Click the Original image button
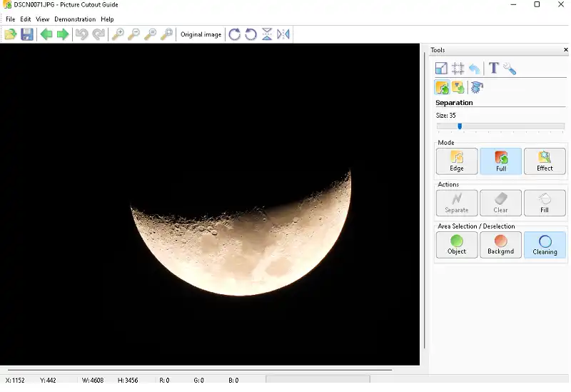This screenshot has height=392, width=571. click(x=201, y=34)
